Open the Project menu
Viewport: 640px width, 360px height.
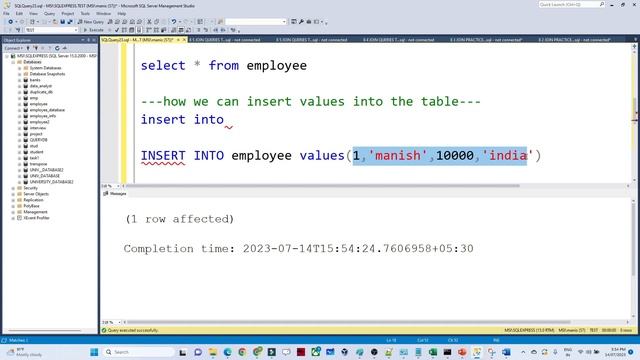coord(68,13)
